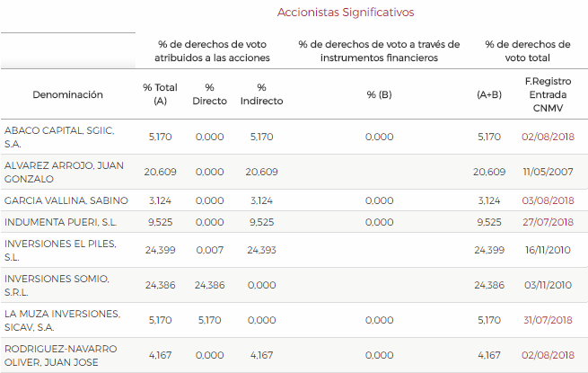Select the % (B) column header
Viewport: 588px width, 373px height.
(x=379, y=94)
